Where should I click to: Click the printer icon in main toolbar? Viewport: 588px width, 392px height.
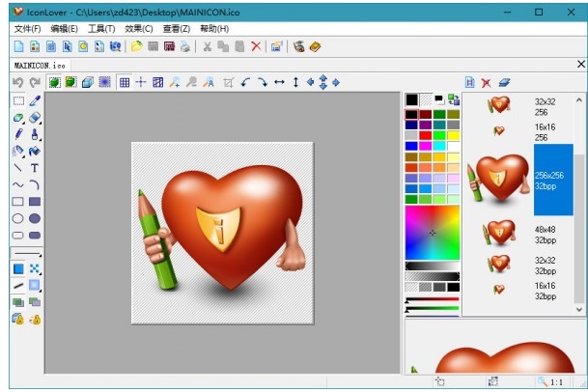pos(185,46)
